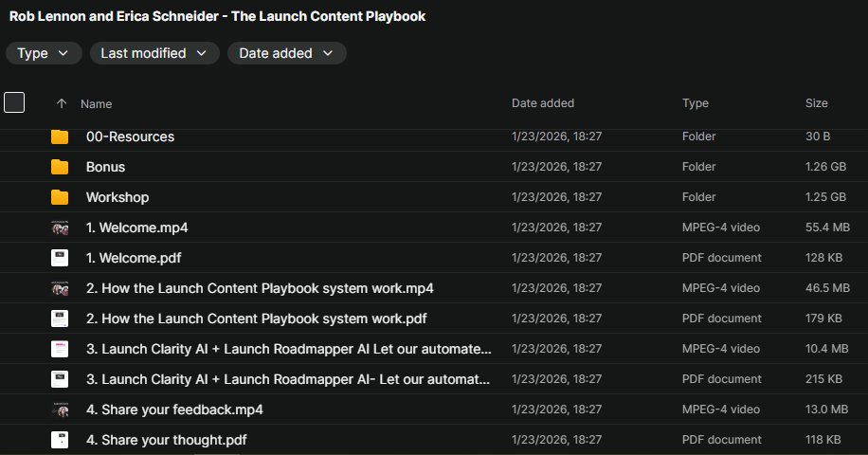Screen dimensions: 868x455
Task: Open the Workshop folder name
Action: coord(118,197)
